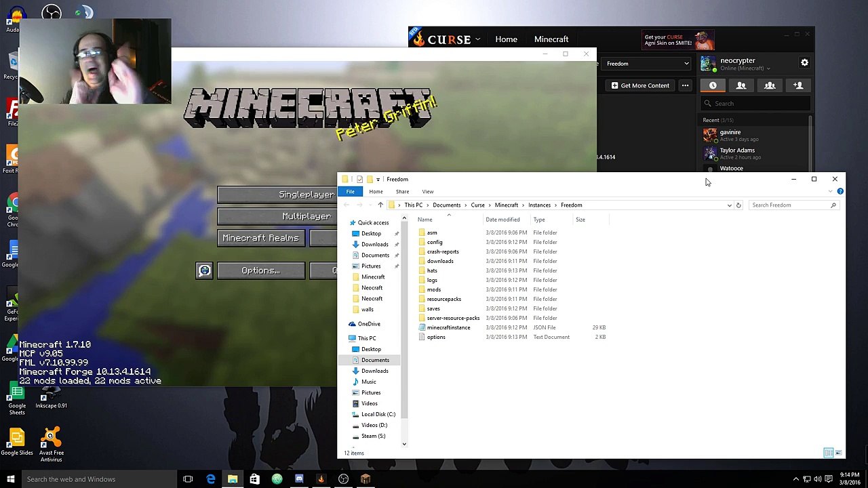This screenshot has width=868, height=488.
Task: Open Explorer quick access toolbar dropdown
Action: [x=378, y=179]
